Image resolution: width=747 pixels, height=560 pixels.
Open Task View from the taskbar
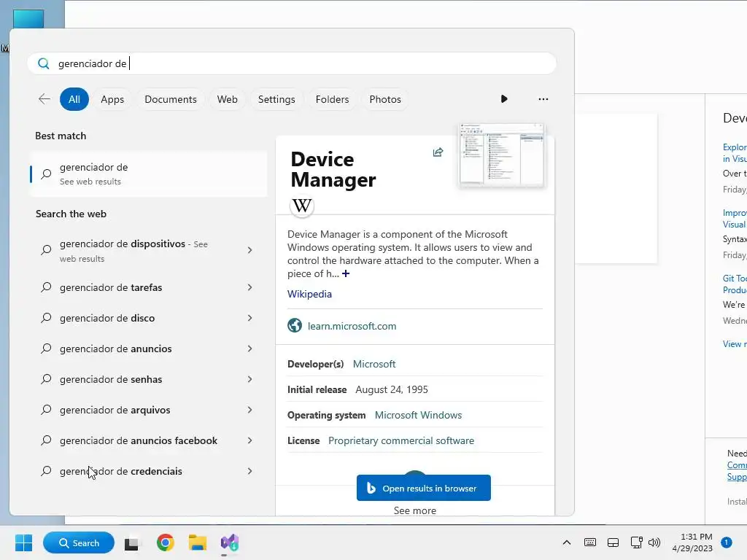(132, 542)
